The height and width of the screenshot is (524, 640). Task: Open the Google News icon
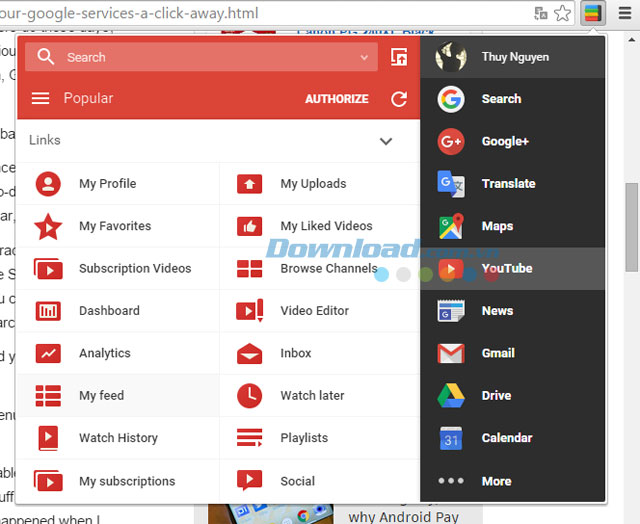click(x=451, y=311)
